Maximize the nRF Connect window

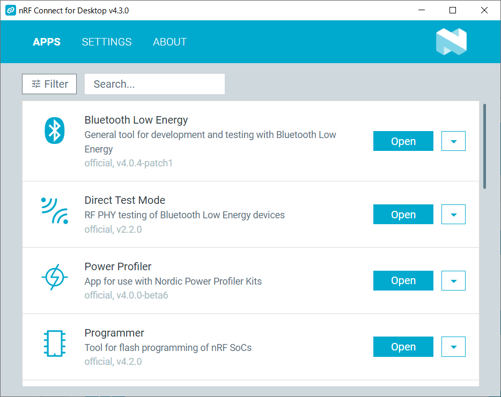tap(452, 10)
